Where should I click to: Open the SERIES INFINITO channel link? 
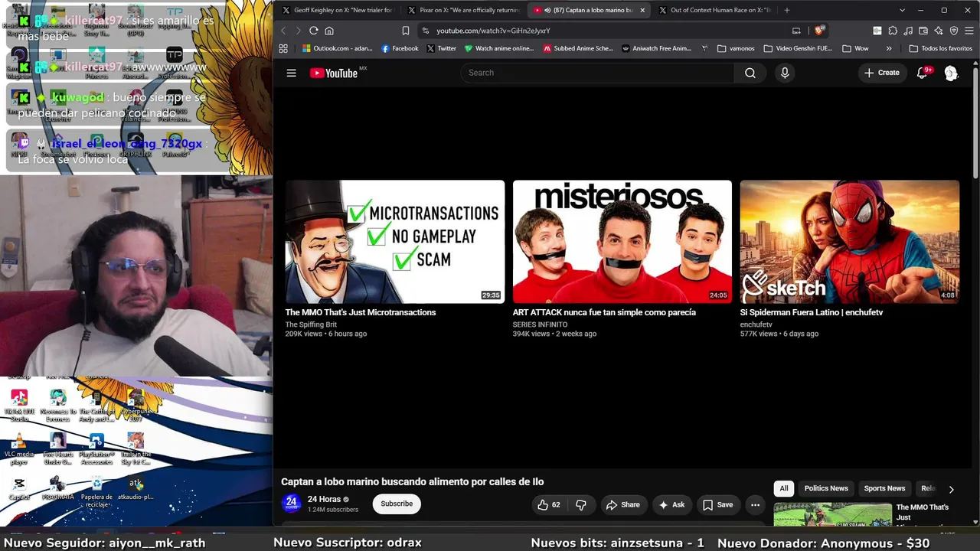[541, 324]
